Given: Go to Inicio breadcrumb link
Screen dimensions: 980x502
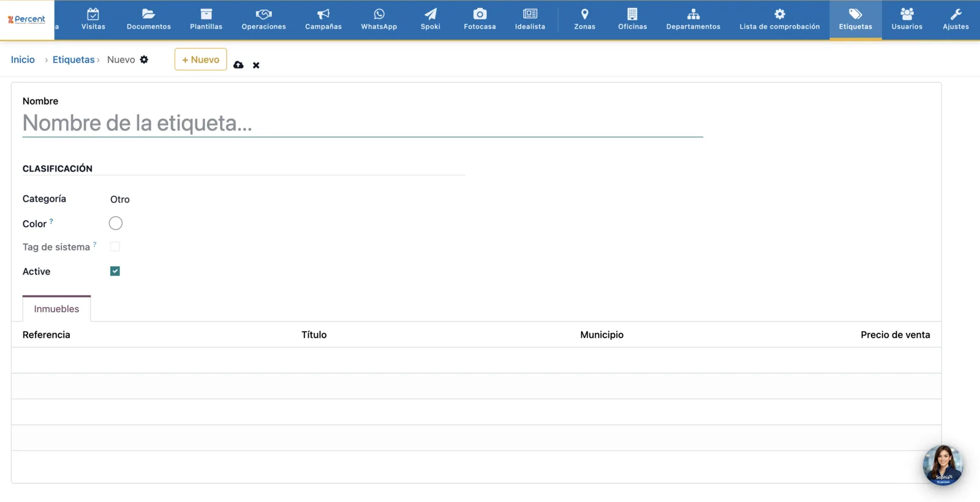Looking at the screenshot, I should (23, 59).
